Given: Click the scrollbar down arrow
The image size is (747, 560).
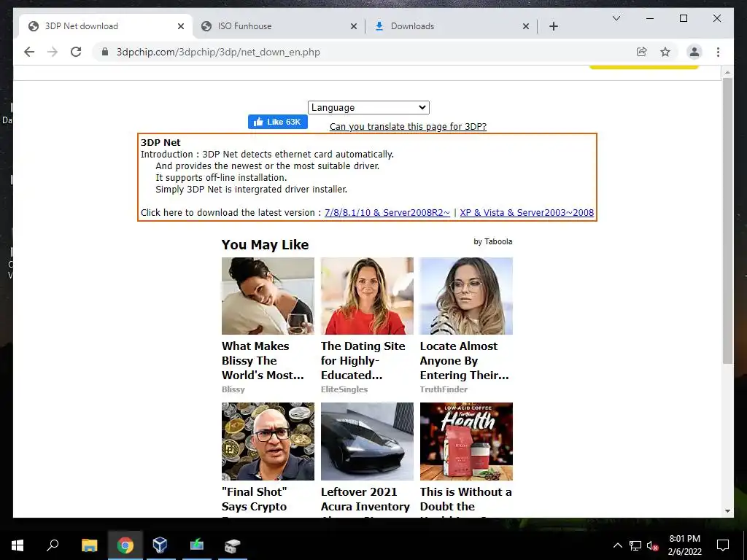Looking at the screenshot, I should point(727,511).
